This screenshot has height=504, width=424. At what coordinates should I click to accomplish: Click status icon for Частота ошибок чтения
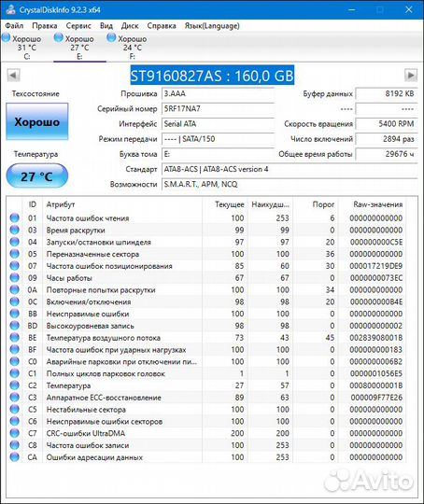[x=15, y=217]
